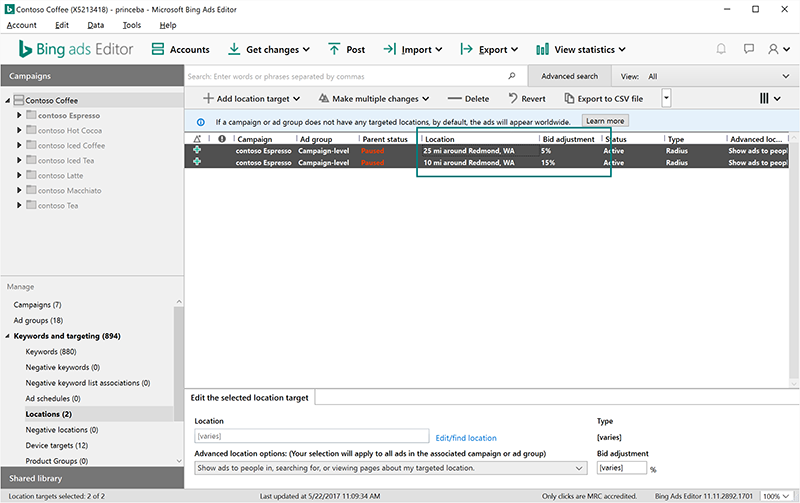Click the Make multiple changes icon

pos(323,98)
